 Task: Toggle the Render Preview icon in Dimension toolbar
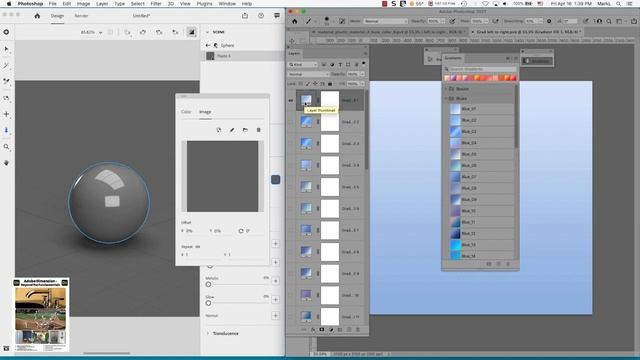pos(191,32)
